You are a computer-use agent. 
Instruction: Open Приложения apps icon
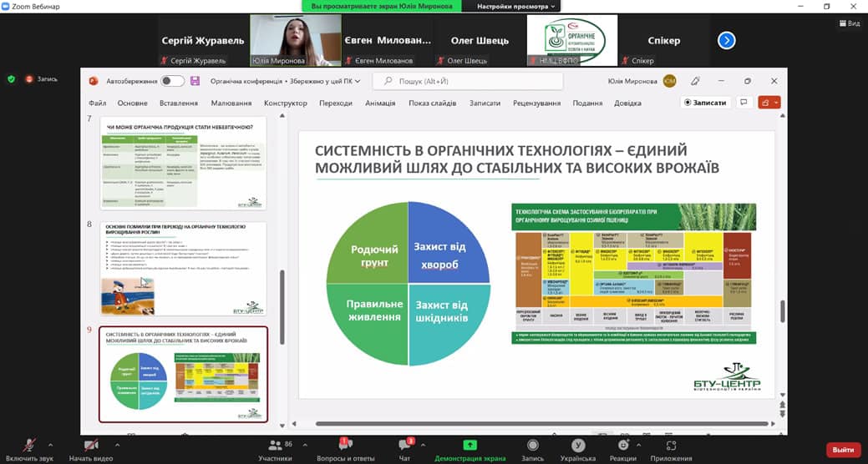[672, 445]
